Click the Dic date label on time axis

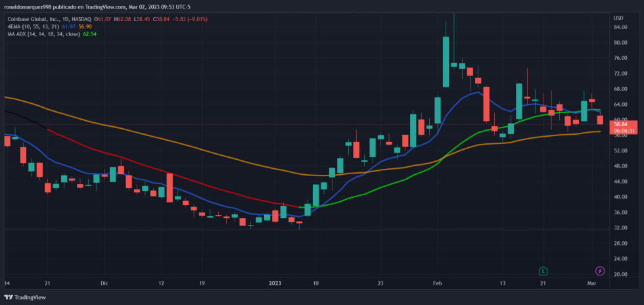coord(104,283)
